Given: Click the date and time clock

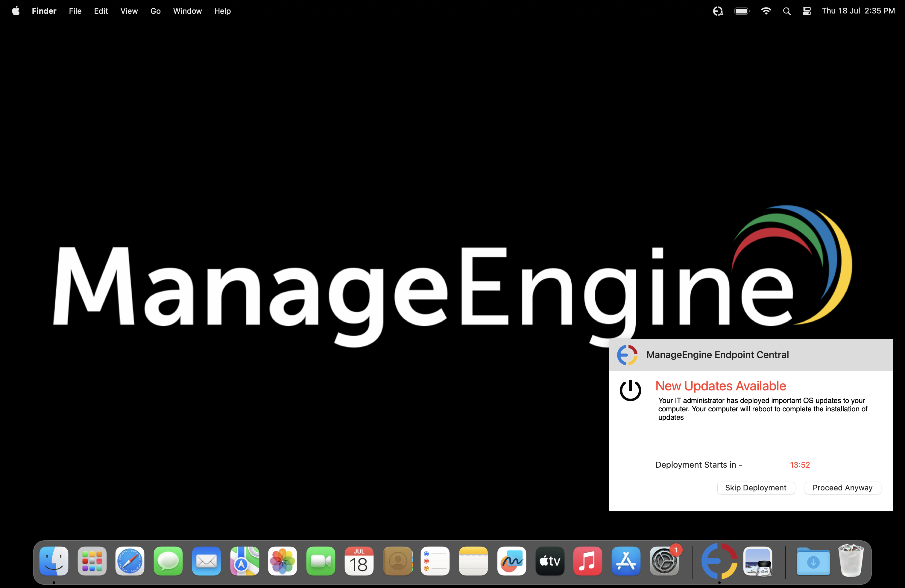Looking at the screenshot, I should pyautogui.click(x=858, y=11).
